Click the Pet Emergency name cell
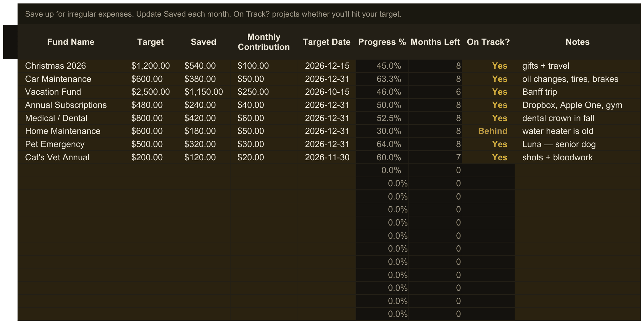 (x=71, y=144)
